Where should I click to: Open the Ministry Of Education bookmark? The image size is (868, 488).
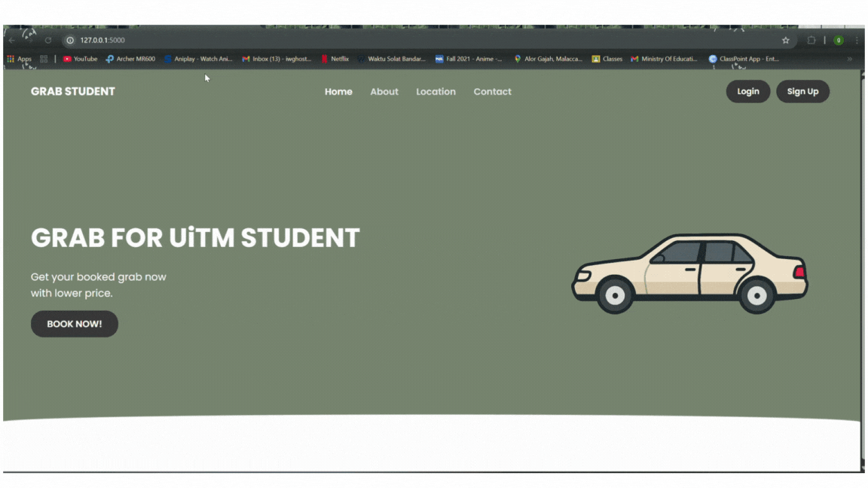click(x=665, y=59)
